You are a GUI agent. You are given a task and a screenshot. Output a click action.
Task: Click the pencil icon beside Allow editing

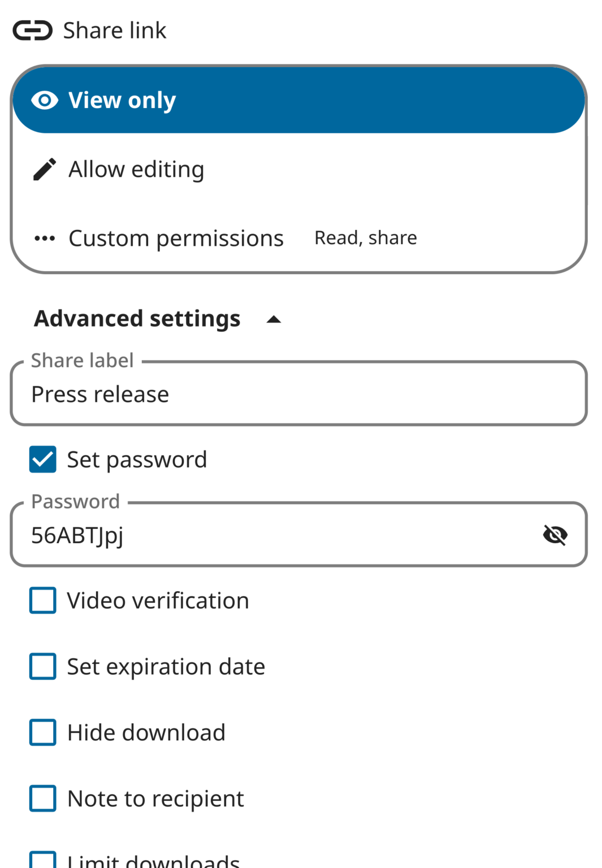click(45, 168)
